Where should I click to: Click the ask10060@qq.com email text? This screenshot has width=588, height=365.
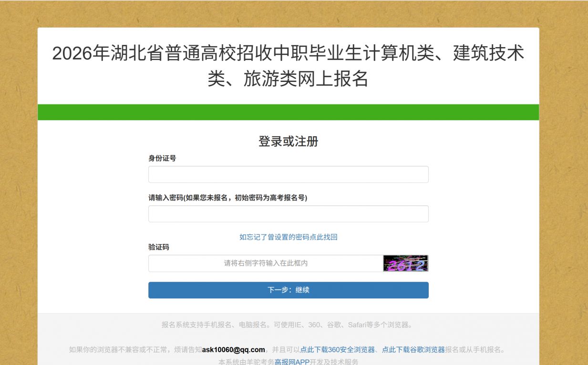click(x=233, y=350)
